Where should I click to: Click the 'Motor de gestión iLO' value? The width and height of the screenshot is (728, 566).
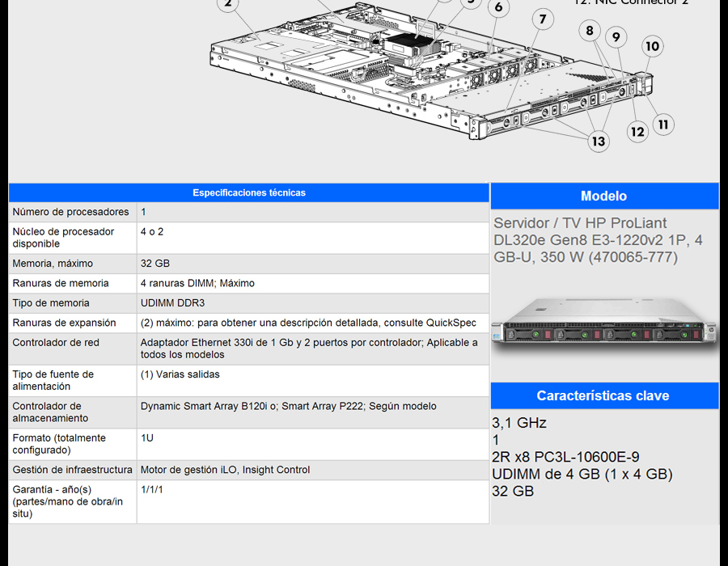coord(225,470)
